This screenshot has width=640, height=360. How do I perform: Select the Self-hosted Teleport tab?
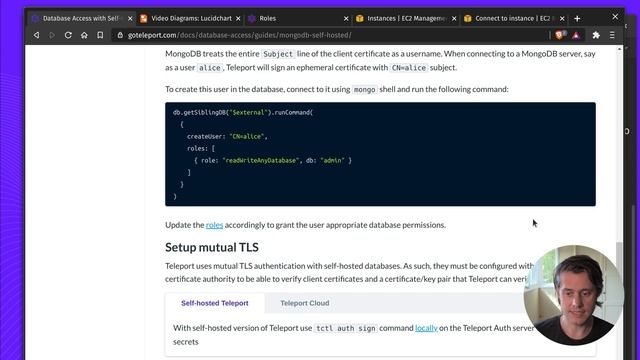pyautogui.click(x=215, y=303)
